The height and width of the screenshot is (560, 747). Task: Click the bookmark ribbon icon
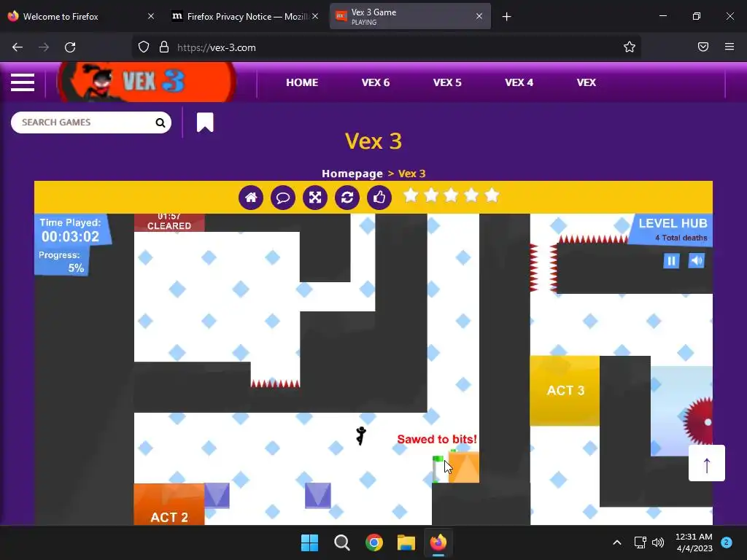click(205, 122)
